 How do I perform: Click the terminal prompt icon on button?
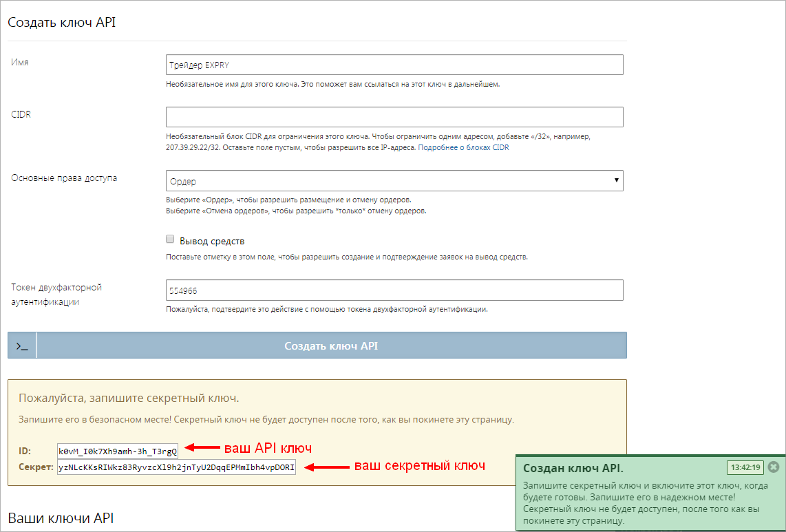click(21, 345)
